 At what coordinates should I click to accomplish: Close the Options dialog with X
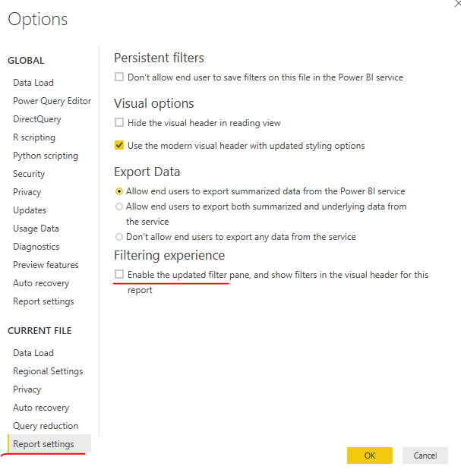coord(457,4)
